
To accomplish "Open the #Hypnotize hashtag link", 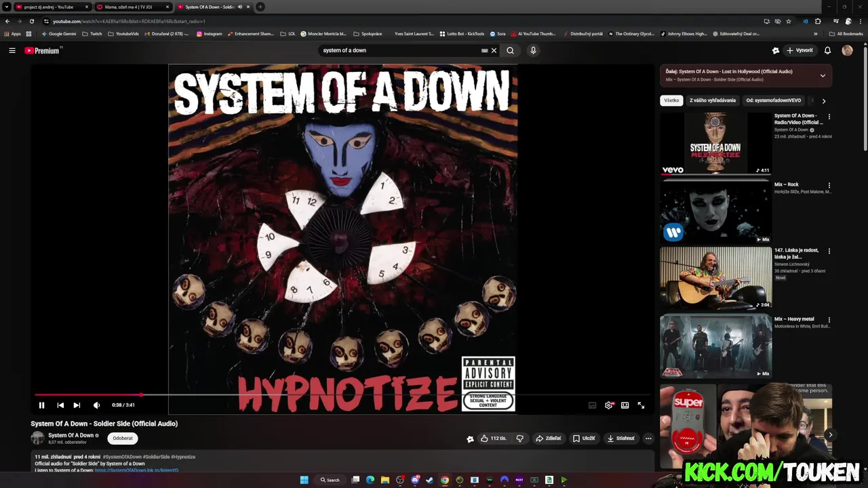I will (x=183, y=457).
